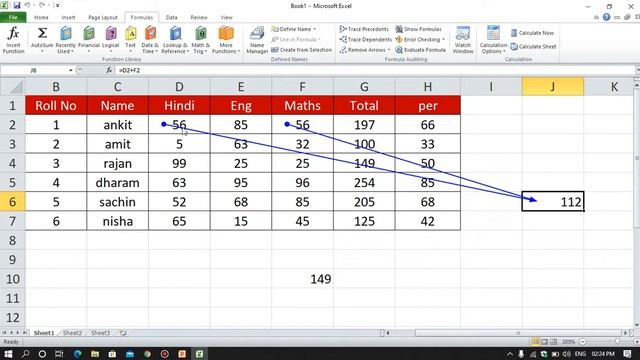640x360 pixels.
Task: Select row 6 header
Action: pyautogui.click(x=13, y=202)
